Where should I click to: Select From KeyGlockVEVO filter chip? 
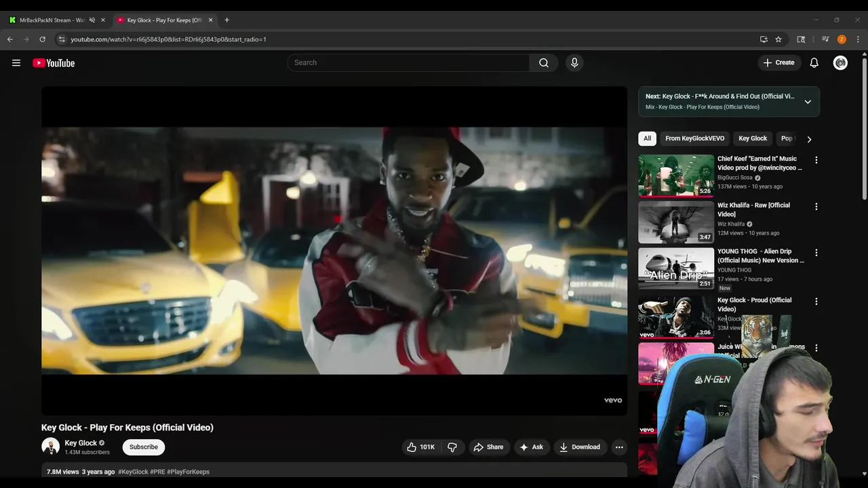coord(694,138)
